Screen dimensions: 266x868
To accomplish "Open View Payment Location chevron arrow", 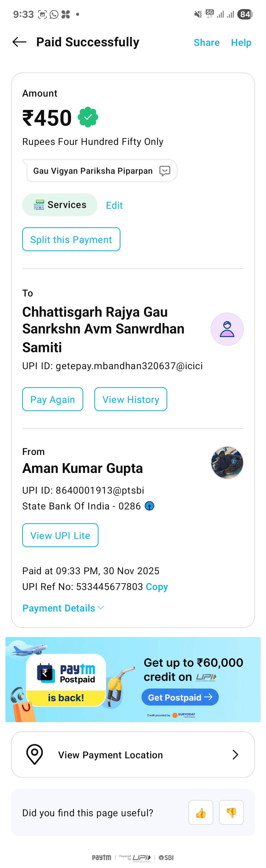I will pos(235,754).
